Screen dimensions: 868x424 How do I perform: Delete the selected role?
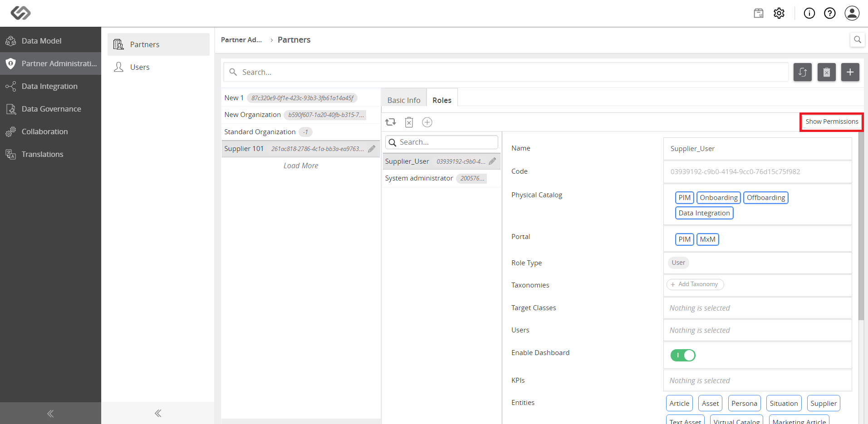409,122
